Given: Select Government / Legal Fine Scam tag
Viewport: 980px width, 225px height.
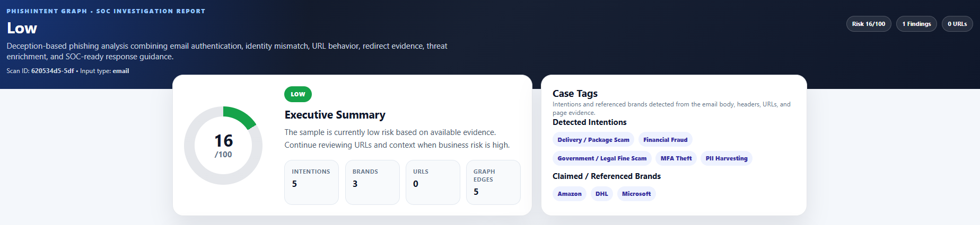Looking at the screenshot, I should click(x=602, y=158).
